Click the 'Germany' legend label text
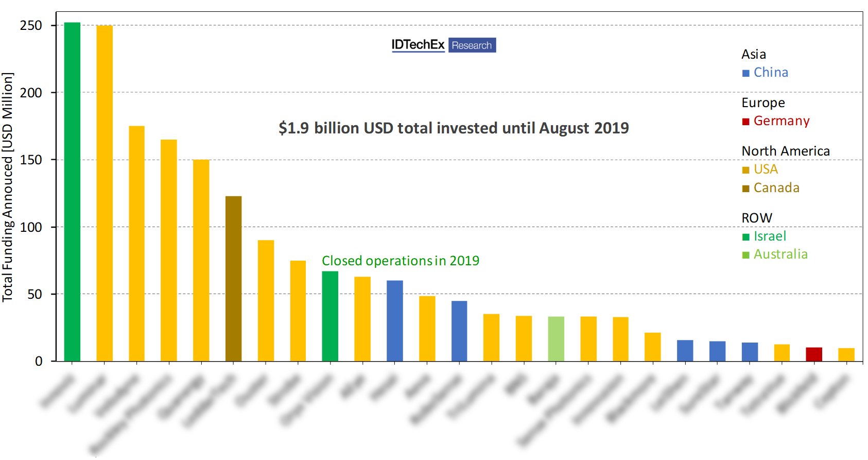868x460 pixels. (x=781, y=121)
